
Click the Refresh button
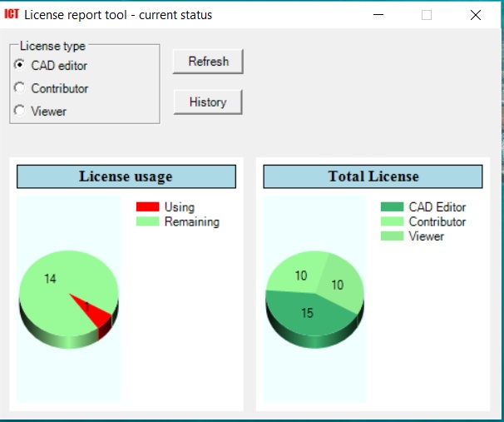[x=208, y=62]
